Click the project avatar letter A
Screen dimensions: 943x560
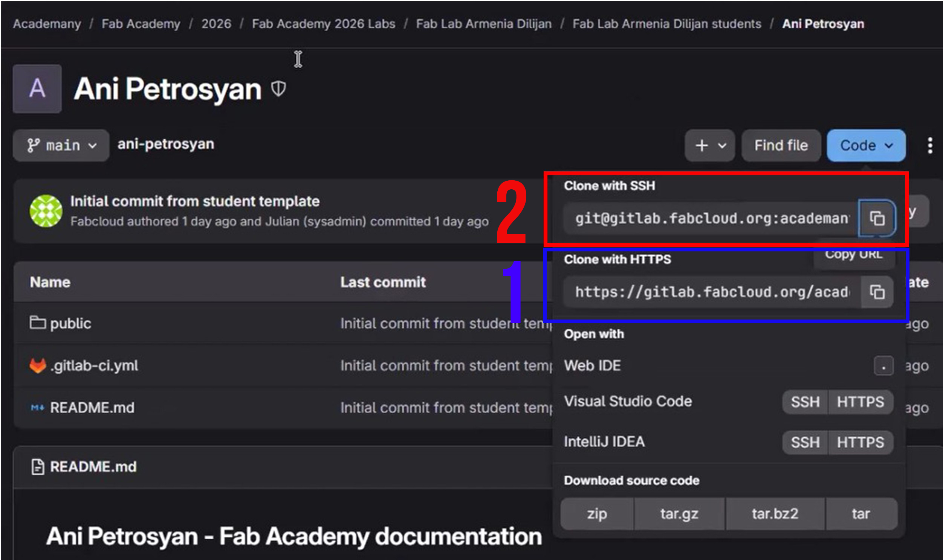point(37,89)
